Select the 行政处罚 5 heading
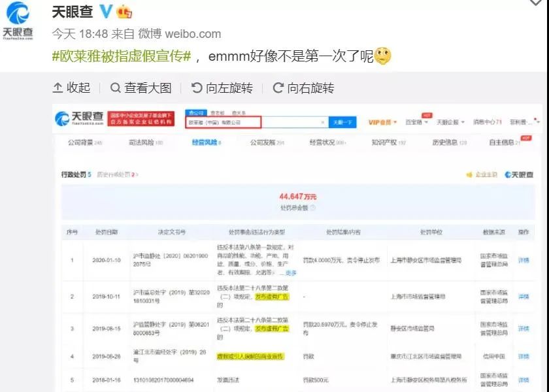This screenshot has width=549, height=392. pyautogui.click(x=76, y=174)
